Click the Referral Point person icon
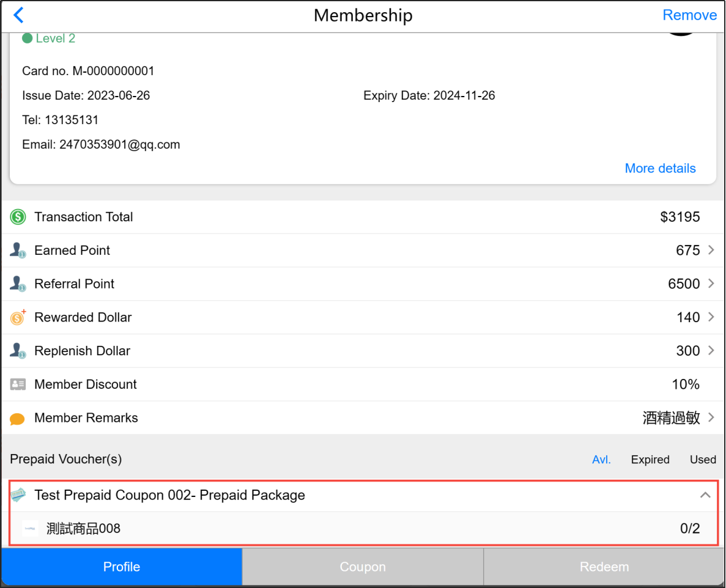Viewport: 726px width, 588px height. (18, 284)
